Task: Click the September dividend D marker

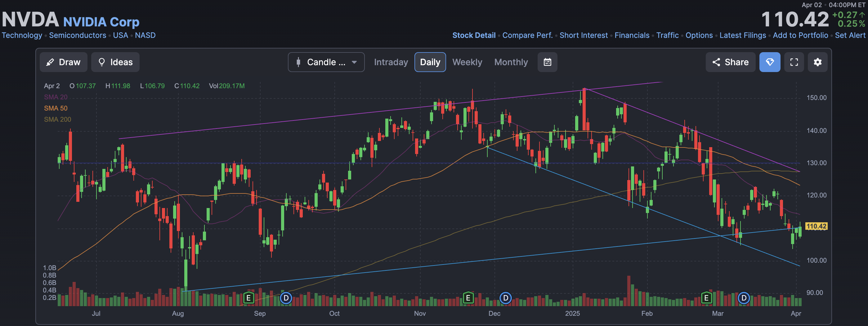Action: pos(286,298)
